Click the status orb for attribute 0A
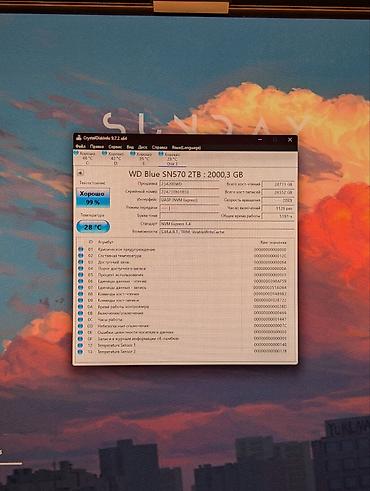370x491 pixels. click(x=81, y=307)
